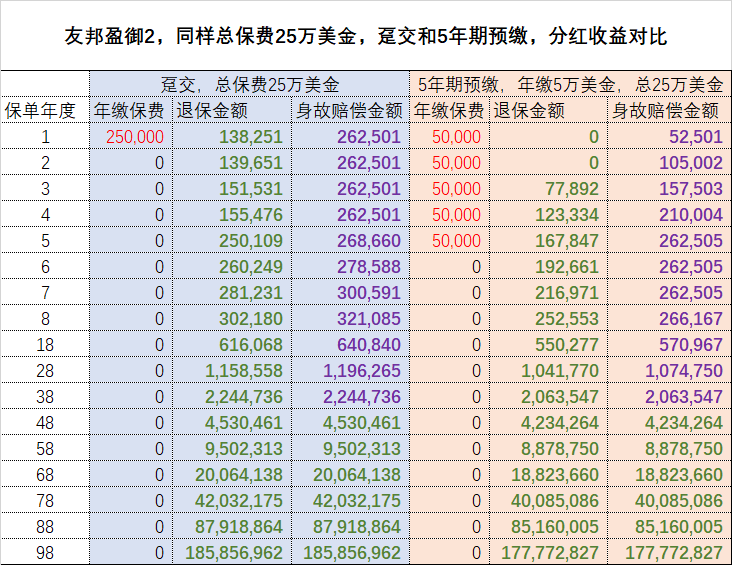This screenshot has width=732, height=565.
Task: Select the cell 250,109
Action: [x=232, y=240]
